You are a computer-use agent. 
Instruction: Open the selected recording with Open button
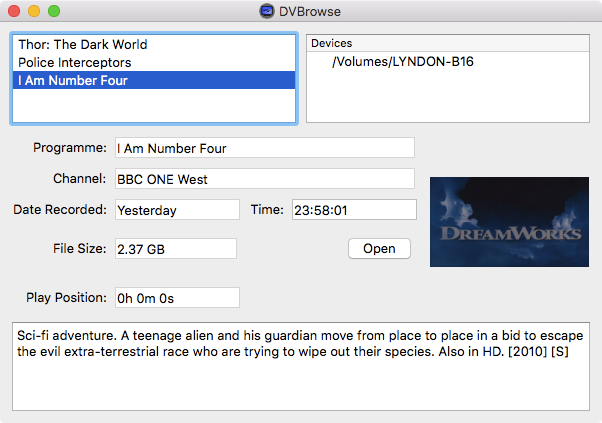(x=379, y=249)
